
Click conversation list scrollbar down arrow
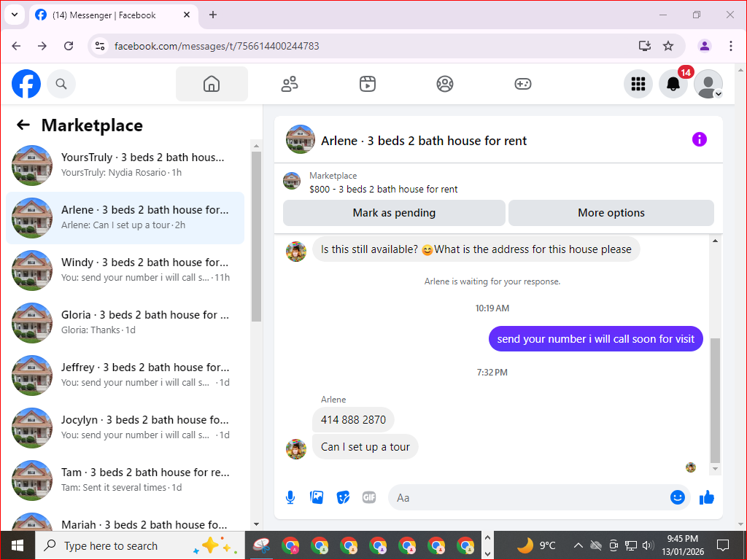click(x=256, y=524)
